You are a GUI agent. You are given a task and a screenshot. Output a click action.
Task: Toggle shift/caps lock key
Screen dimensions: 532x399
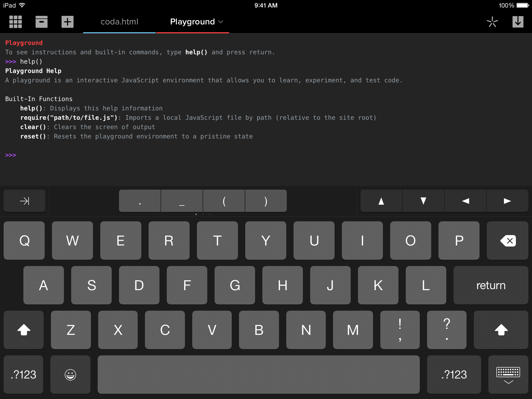coord(23,330)
